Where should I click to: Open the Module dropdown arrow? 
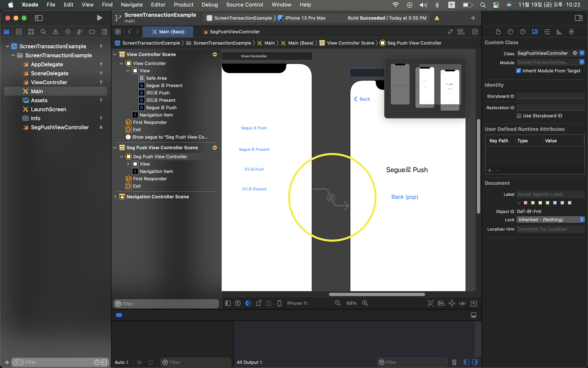582,62
